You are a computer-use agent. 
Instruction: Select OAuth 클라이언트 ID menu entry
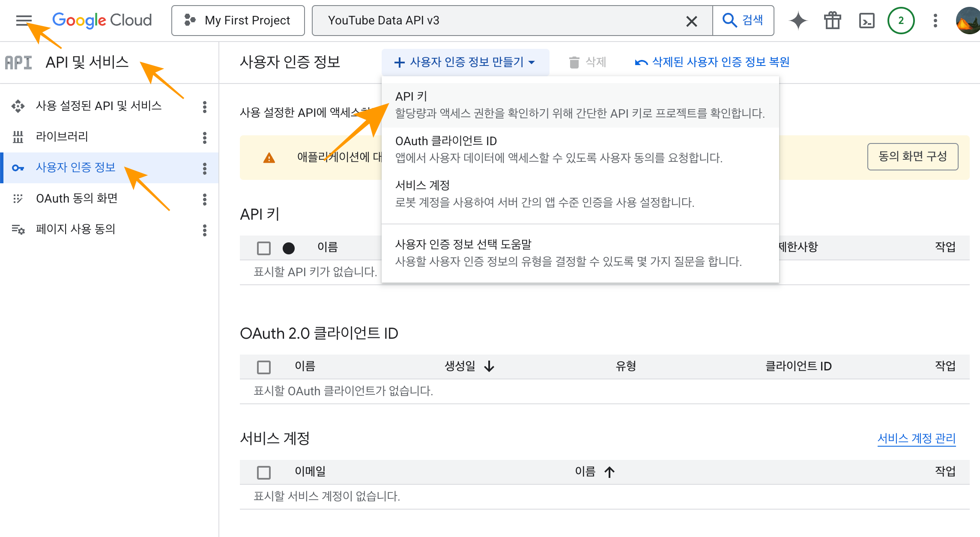pos(446,140)
